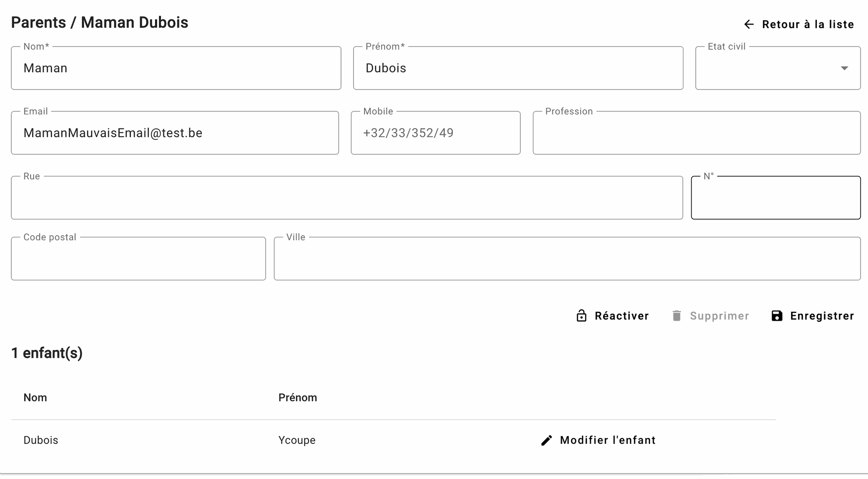Screen dimensions: 868x479
Task: Click the trash icon next to Supprimer
Action: (676, 316)
